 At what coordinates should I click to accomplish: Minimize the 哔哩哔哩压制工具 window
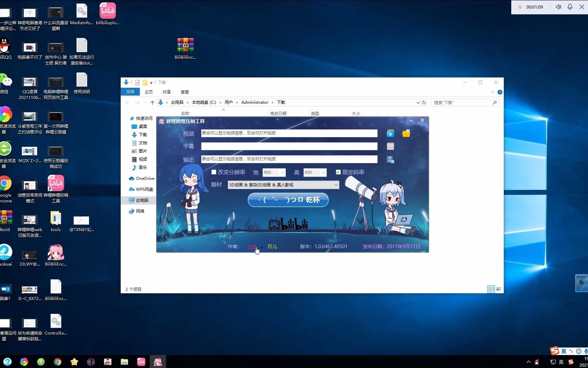pos(411,121)
